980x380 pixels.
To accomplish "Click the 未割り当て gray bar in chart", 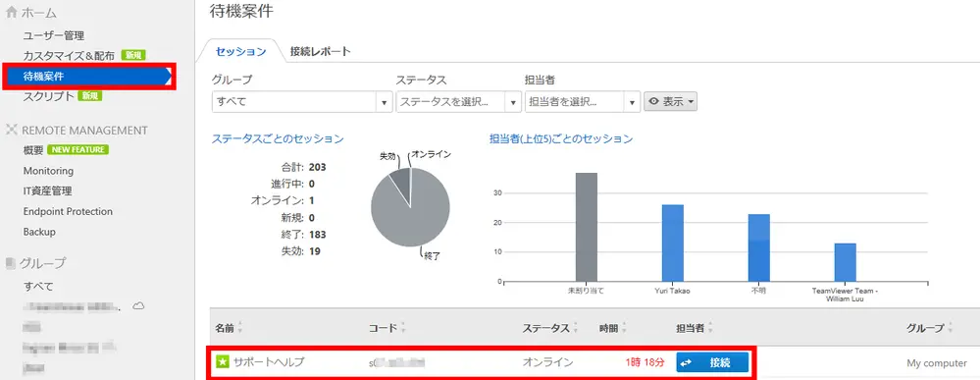I will 587,227.
